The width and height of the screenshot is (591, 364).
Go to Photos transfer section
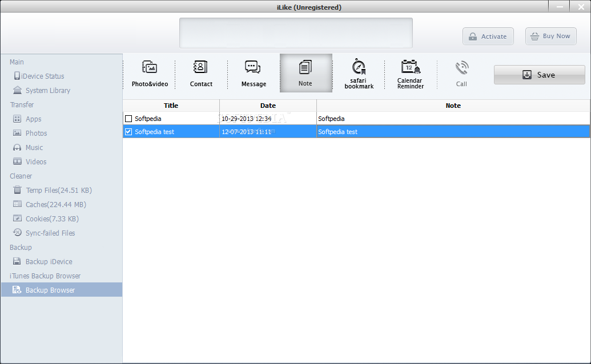click(x=30, y=134)
